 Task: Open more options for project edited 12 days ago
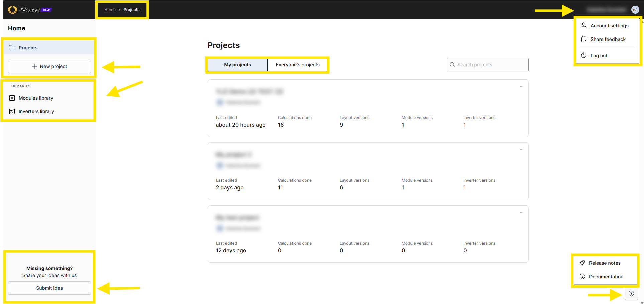522,212
